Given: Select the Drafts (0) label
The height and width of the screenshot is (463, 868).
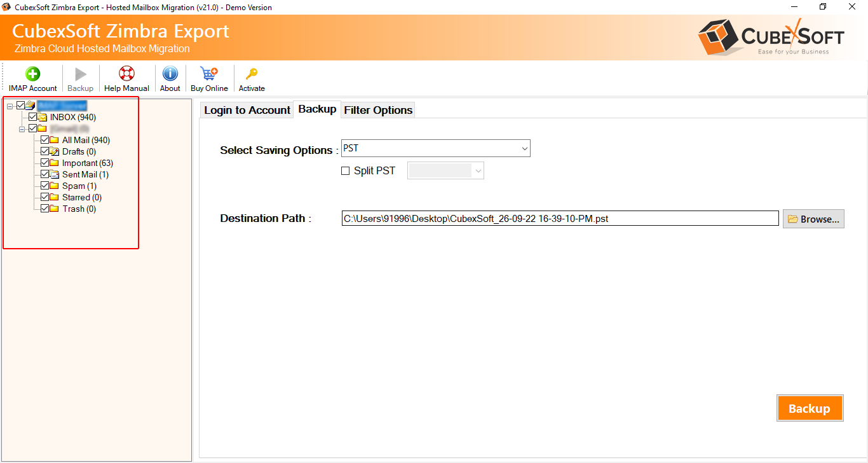Looking at the screenshot, I should (79, 151).
